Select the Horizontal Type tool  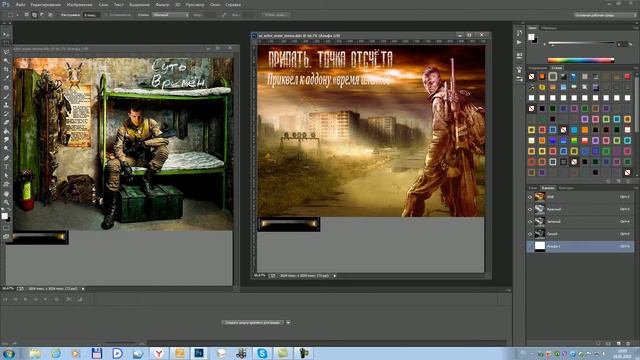pyautogui.click(x=6, y=167)
